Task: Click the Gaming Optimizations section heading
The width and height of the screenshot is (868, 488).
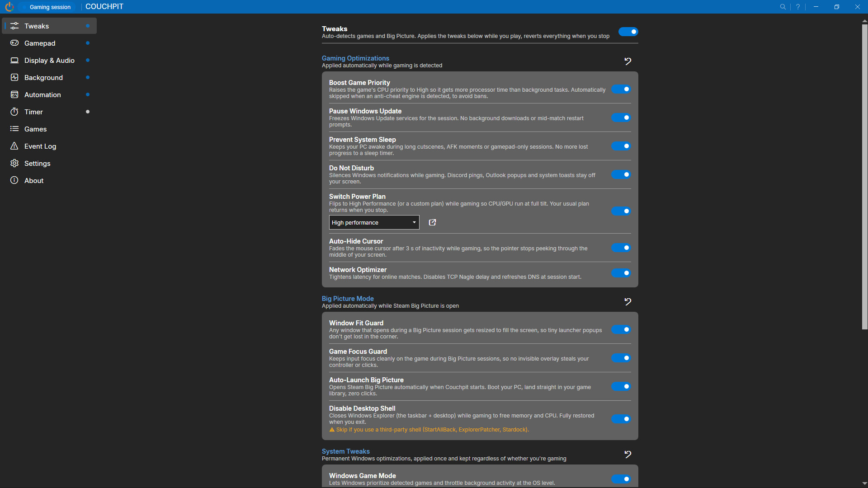Action: tap(355, 58)
